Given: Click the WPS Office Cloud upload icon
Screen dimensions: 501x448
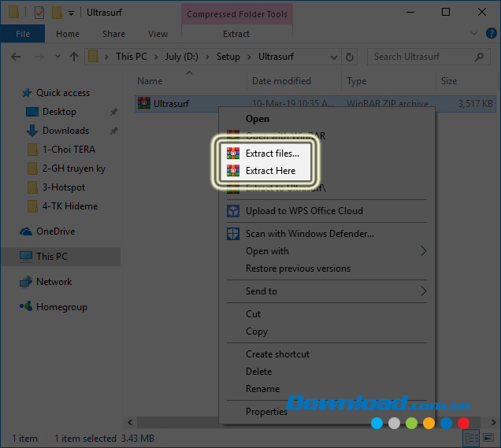Looking at the screenshot, I should click(233, 211).
